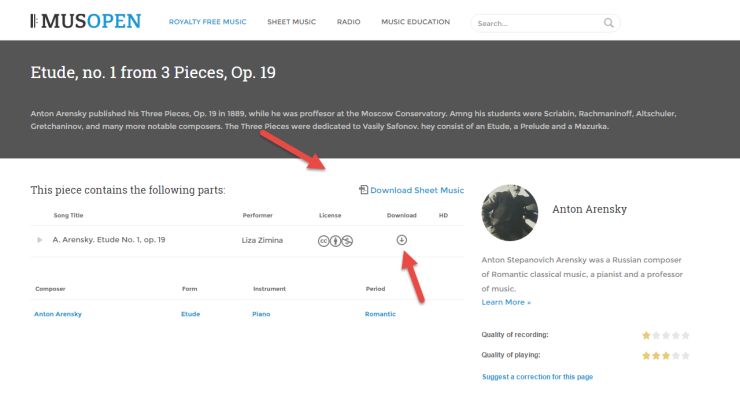
Task: Click the search magnifier icon
Action: pos(609,23)
